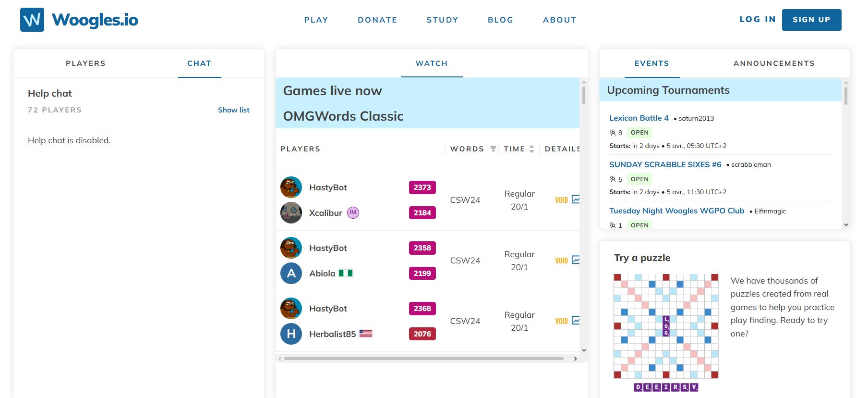The image size is (868, 398).
Task: Select the EVENTS tab
Action: tap(652, 63)
